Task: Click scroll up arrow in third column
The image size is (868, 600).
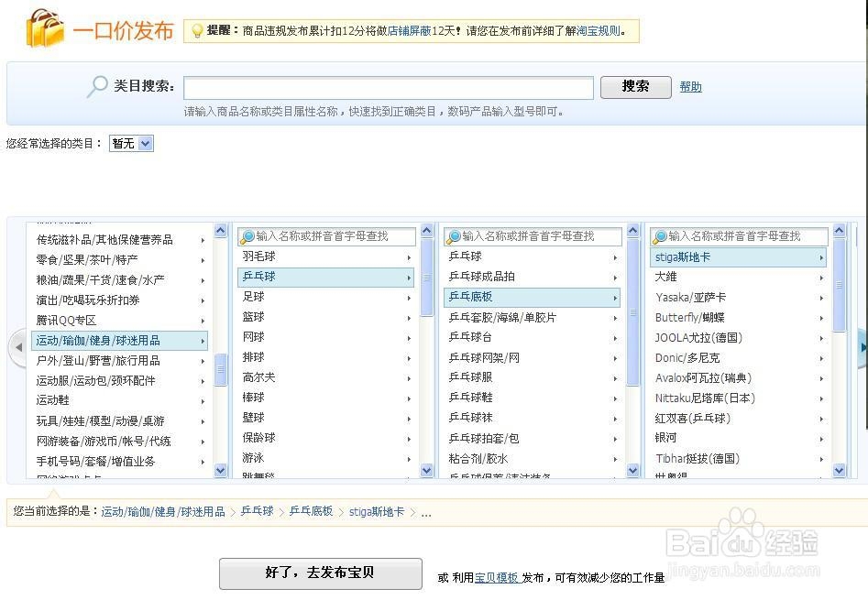Action: 633,231
